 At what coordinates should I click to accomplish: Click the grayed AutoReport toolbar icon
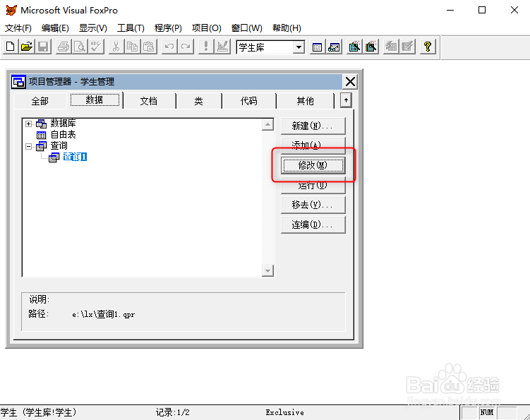[x=408, y=47]
